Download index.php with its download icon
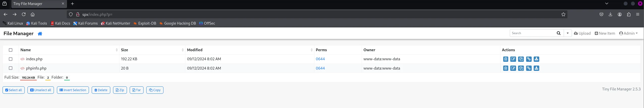 pos(536,59)
